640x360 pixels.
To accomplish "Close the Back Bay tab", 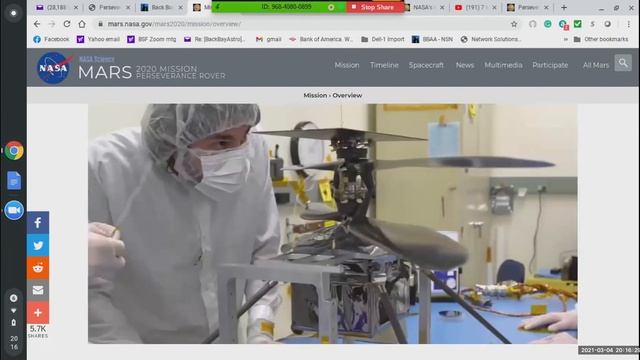I will click(180, 7).
